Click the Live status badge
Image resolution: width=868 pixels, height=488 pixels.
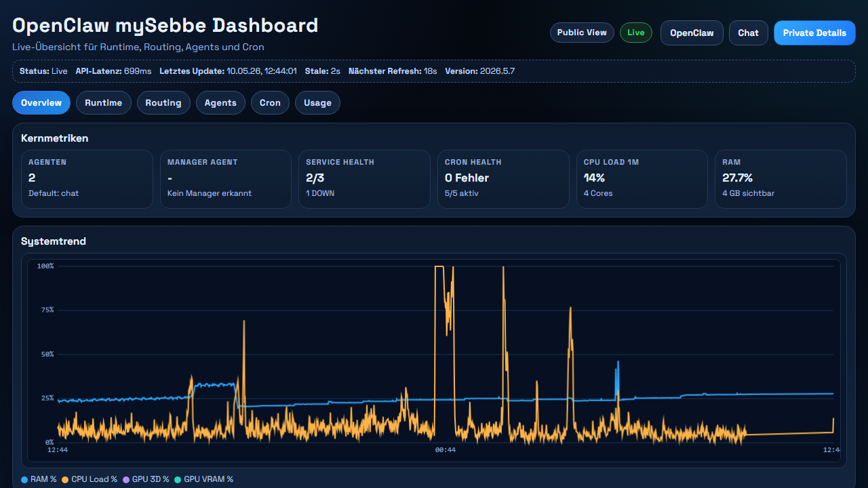[636, 33]
